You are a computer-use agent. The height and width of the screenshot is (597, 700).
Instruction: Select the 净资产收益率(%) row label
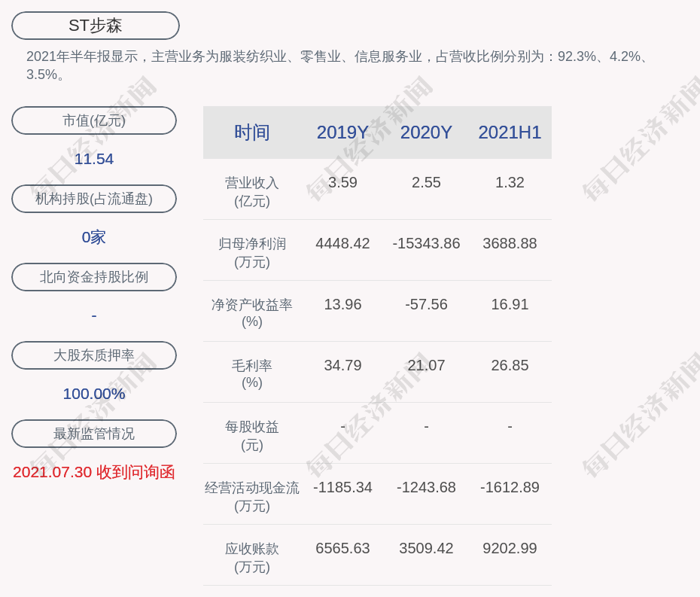252,313
